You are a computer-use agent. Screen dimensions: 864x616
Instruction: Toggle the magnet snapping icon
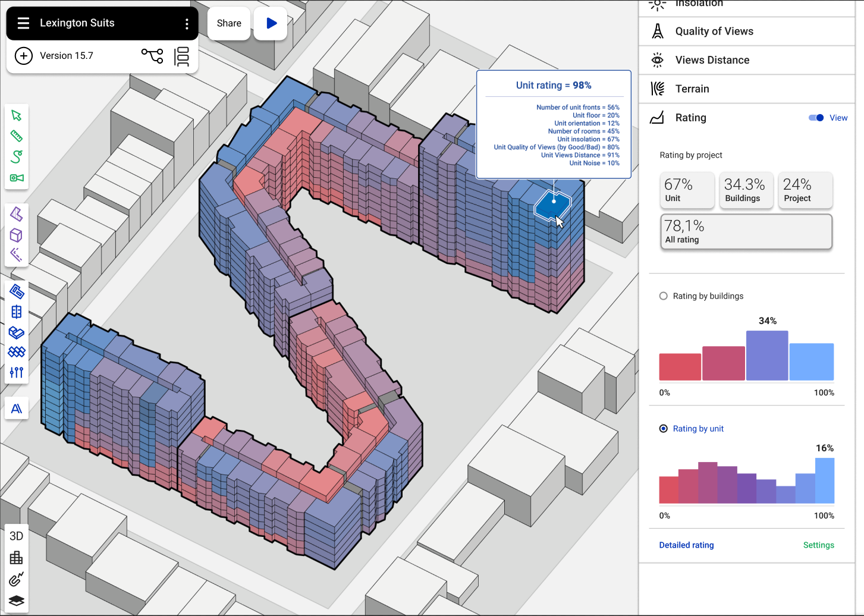pyautogui.click(x=16, y=579)
